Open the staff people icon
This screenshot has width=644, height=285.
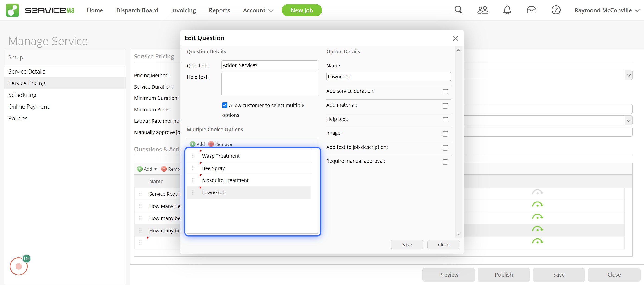pyautogui.click(x=482, y=10)
